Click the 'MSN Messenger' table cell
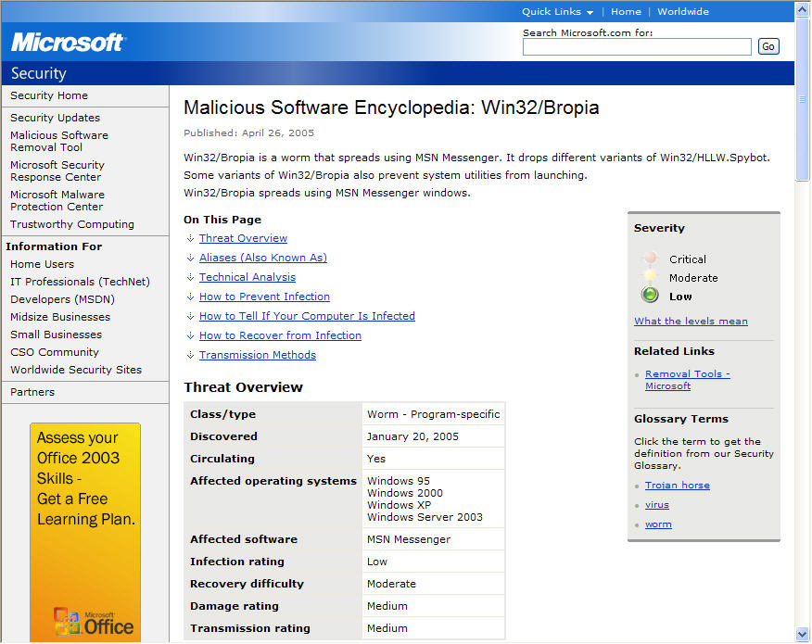Viewport: 812px width, 644px height. point(433,539)
